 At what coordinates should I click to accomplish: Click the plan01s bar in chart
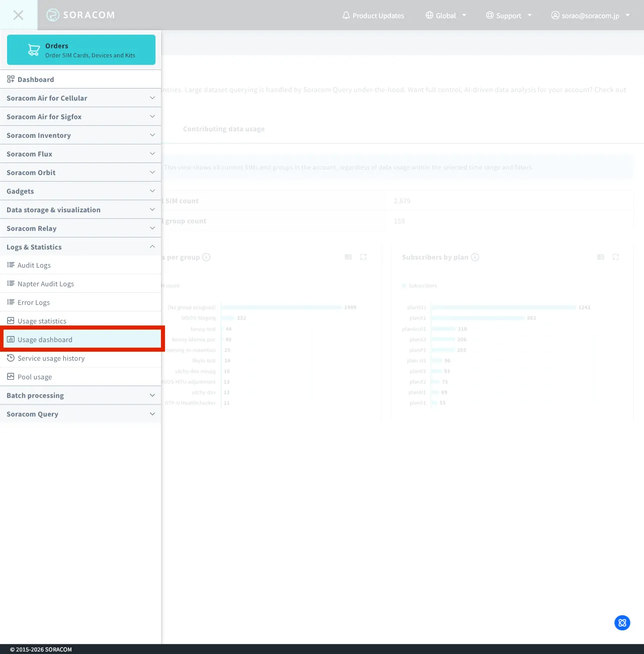click(504, 307)
